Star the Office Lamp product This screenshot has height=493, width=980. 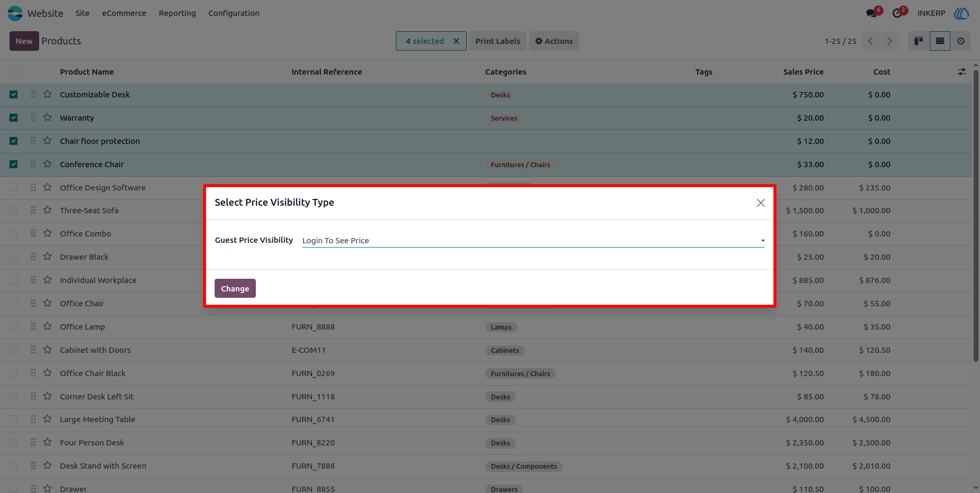click(x=48, y=326)
